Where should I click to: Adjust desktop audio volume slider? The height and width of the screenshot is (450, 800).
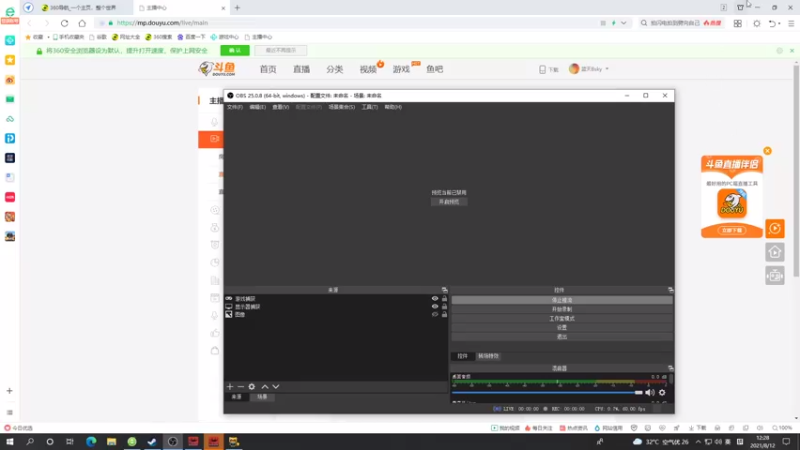pyautogui.click(x=547, y=392)
